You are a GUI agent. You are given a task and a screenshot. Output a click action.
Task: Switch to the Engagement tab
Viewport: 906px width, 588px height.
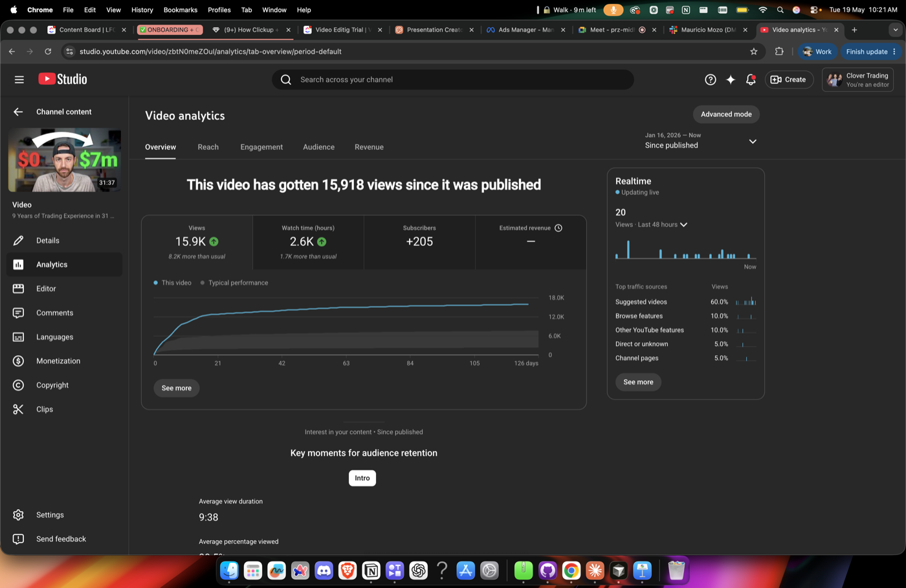[261, 147]
